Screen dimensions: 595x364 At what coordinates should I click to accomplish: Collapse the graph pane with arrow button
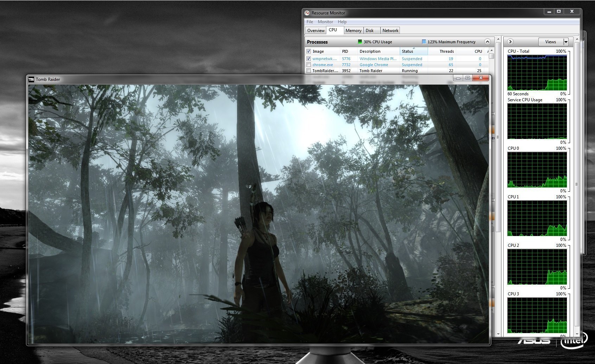(x=510, y=42)
